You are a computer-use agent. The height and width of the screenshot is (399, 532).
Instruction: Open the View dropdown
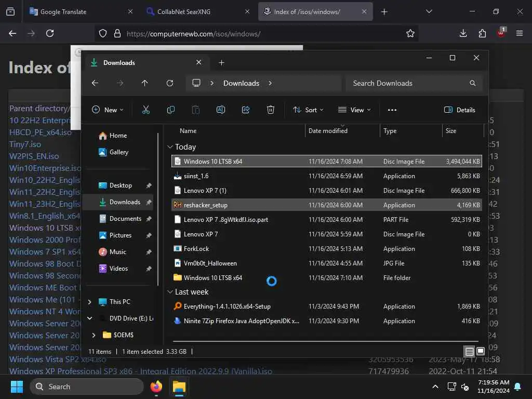coord(354,110)
